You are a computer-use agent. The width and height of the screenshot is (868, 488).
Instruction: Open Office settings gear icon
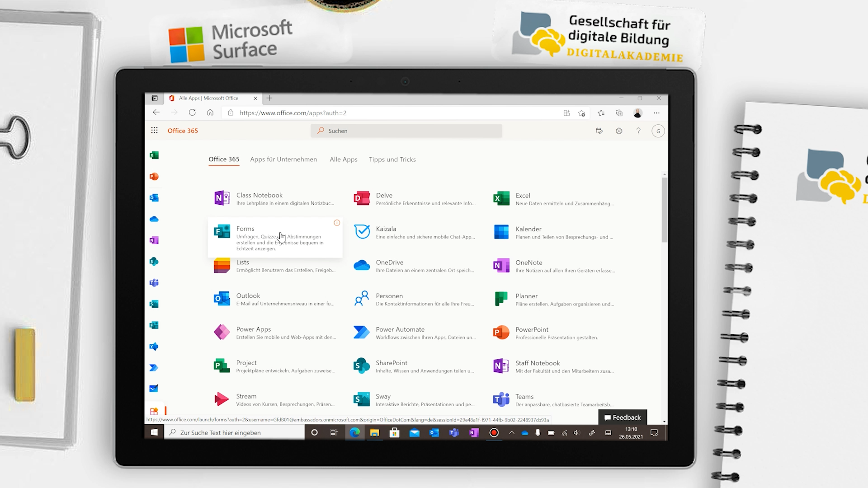619,131
